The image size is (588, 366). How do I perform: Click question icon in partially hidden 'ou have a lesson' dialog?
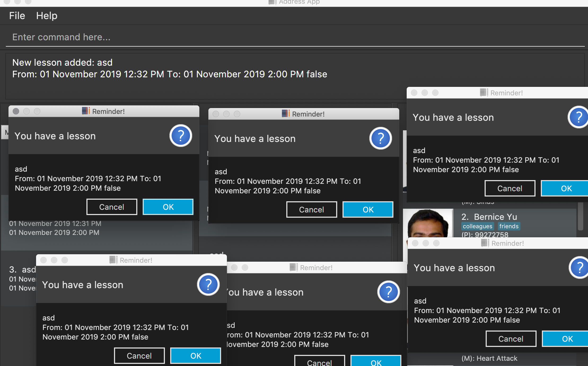click(x=388, y=292)
